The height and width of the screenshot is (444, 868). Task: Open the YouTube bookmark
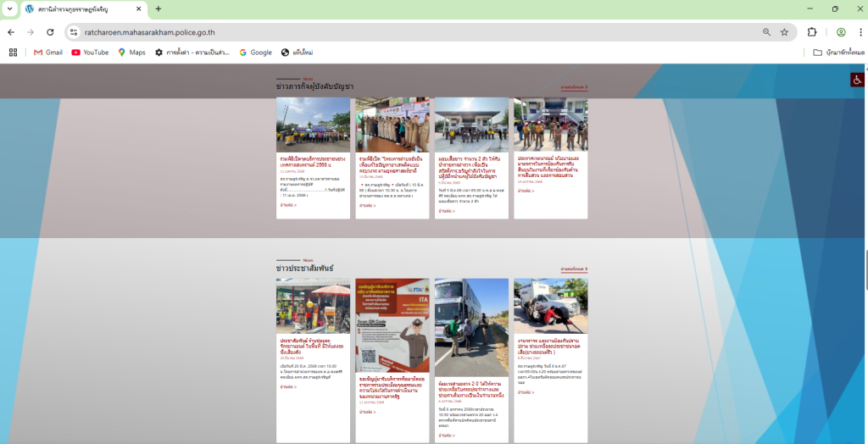(x=90, y=53)
